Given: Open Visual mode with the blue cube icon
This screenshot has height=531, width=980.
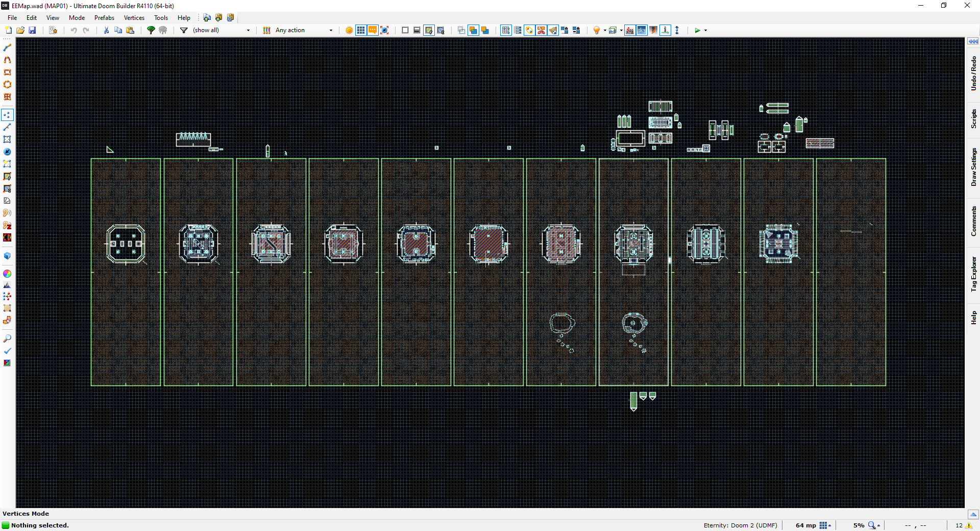Looking at the screenshot, I should (x=7, y=256).
